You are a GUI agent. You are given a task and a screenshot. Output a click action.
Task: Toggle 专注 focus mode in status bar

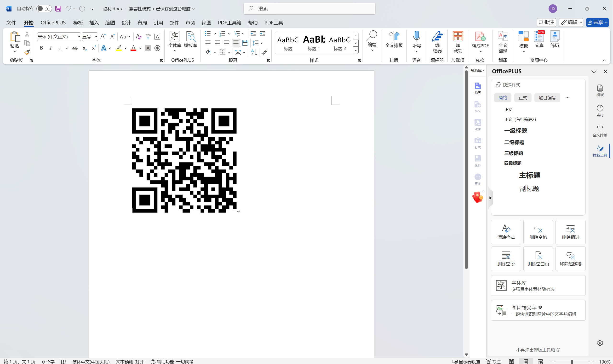point(493,361)
